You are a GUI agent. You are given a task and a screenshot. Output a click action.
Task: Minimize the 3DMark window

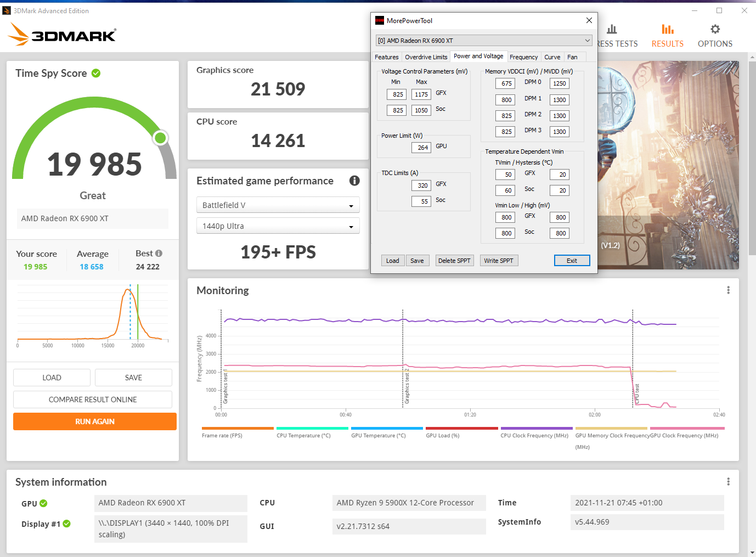tap(695, 10)
